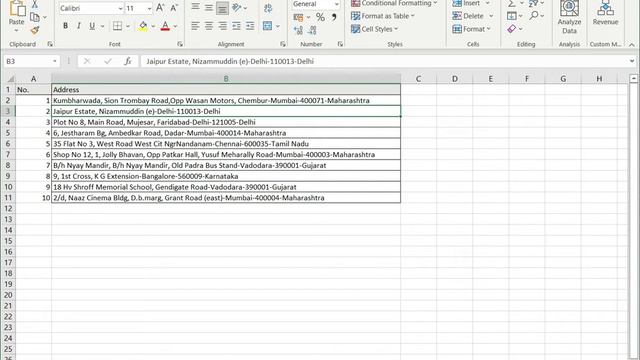Screen dimensions: 640x360
Task: Toggle Align Left for the cell
Action: [196, 26]
